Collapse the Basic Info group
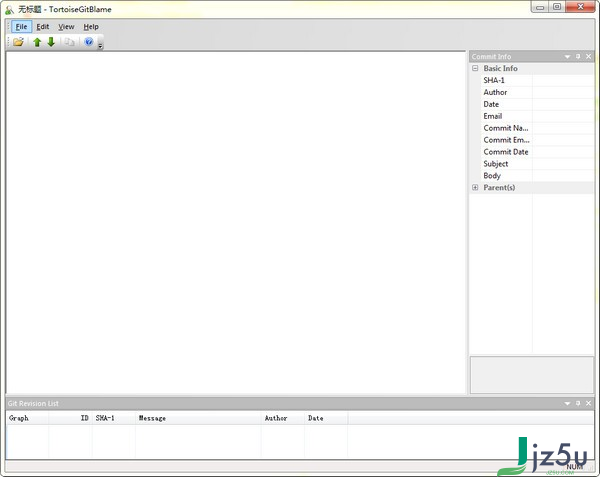This screenshot has height=477, width=600. click(x=475, y=68)
